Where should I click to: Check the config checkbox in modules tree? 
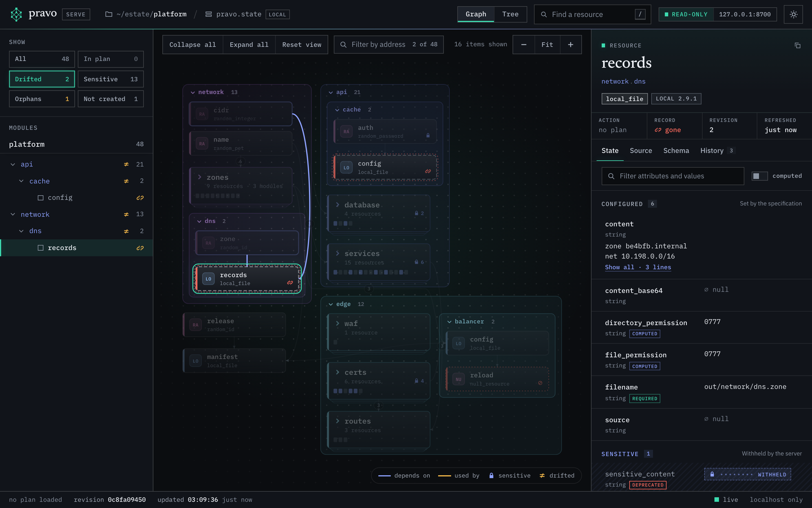tap(41, 198)
